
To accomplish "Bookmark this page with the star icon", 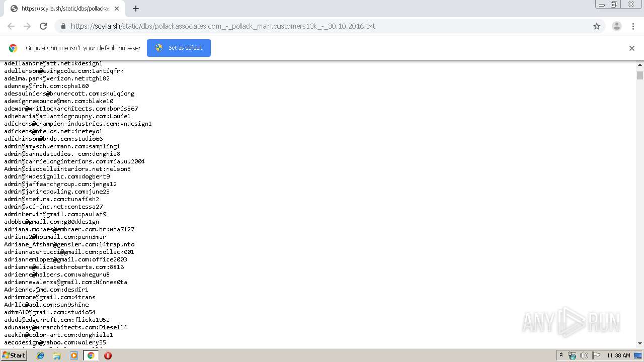I will tap(597, 26).
